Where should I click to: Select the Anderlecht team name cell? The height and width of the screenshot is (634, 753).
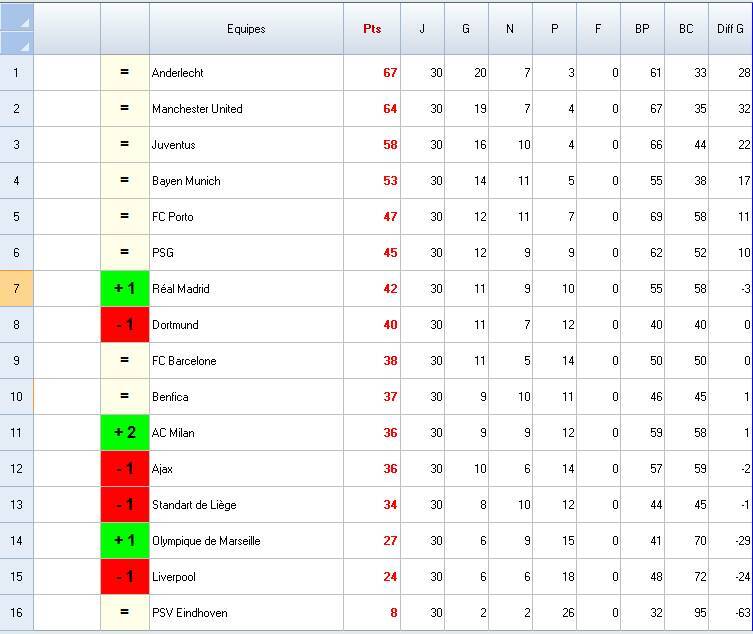[x=246, y=73]
